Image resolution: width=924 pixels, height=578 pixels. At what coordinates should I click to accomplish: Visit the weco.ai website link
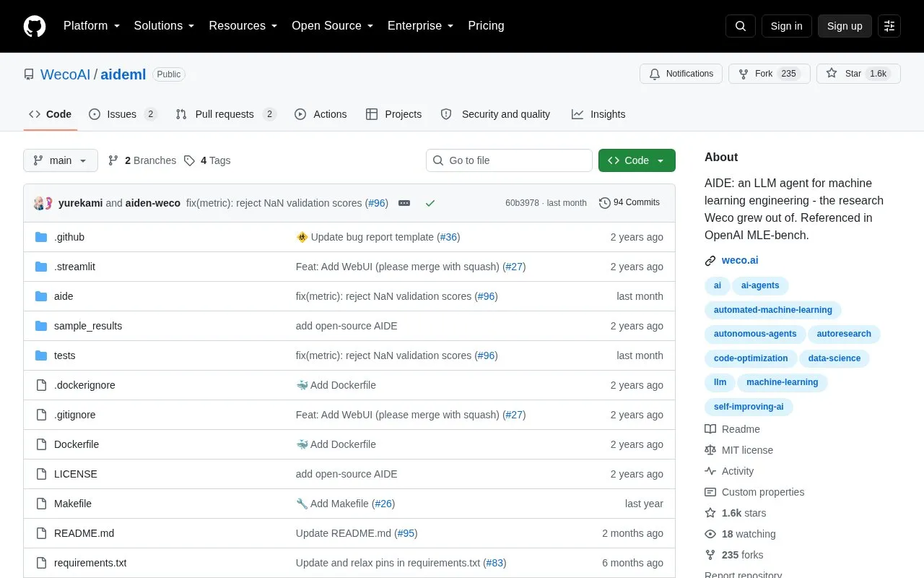click(x=740, y=260)
